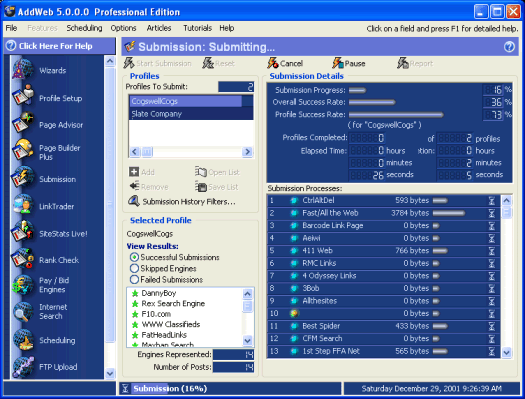
Task: Open Submission History Filters
Action: (x=182, y=202)
